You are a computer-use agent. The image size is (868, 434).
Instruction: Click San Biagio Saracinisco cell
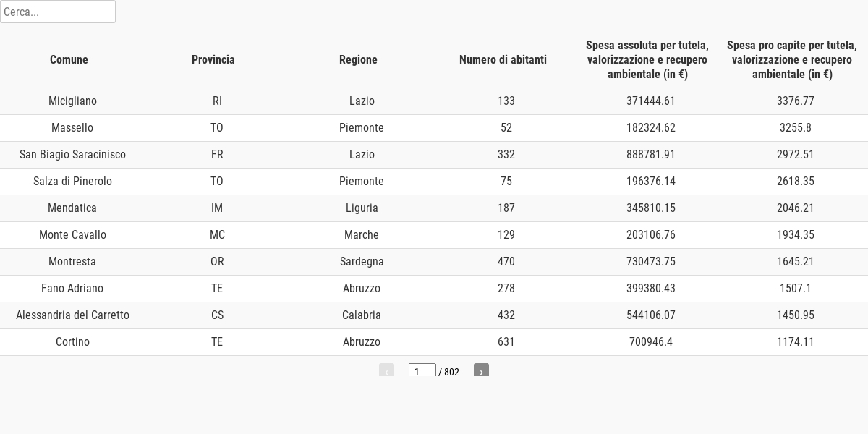[72, 155]
